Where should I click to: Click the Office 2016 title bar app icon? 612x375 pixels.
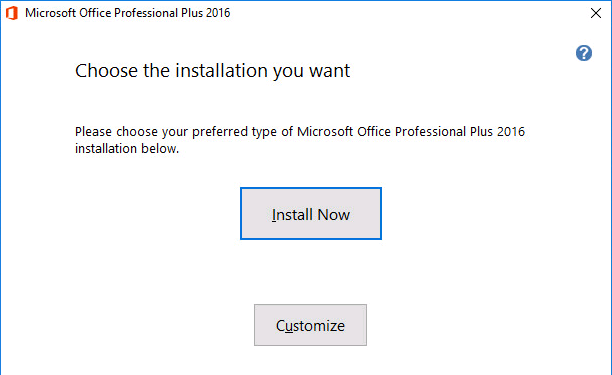coord(12,13)
